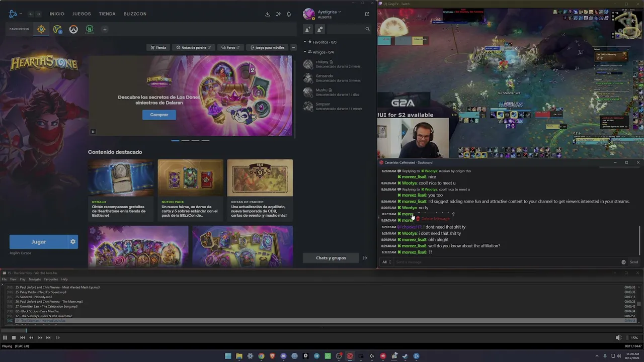Select Overwatch in favorites bar

coord(73,29)
